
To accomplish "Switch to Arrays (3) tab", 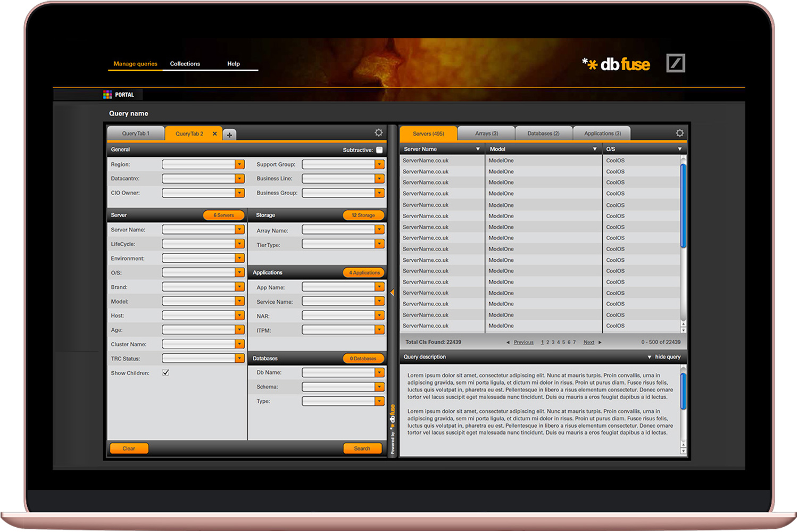I will pyautogui.click(x=486, y=134).
